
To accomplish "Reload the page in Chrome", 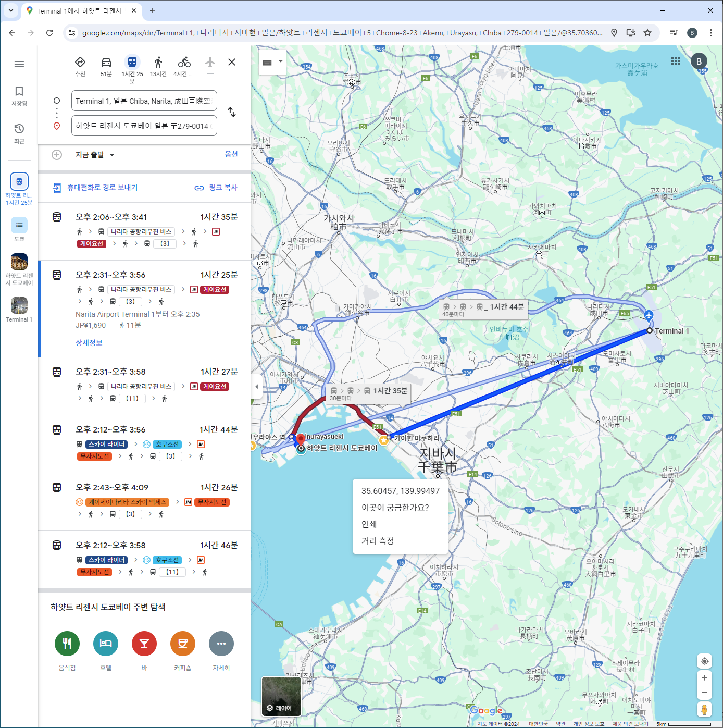I will point(49,33).
